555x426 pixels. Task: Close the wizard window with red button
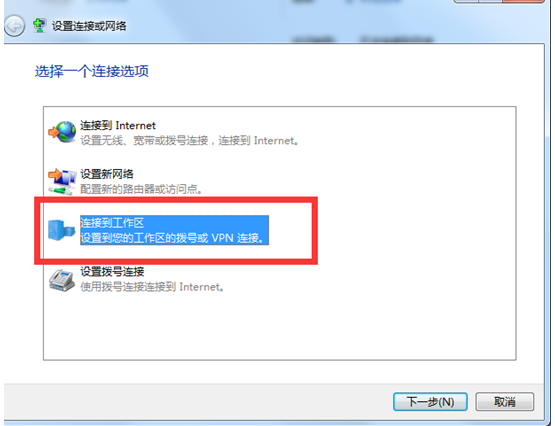[x=523, y=1]
